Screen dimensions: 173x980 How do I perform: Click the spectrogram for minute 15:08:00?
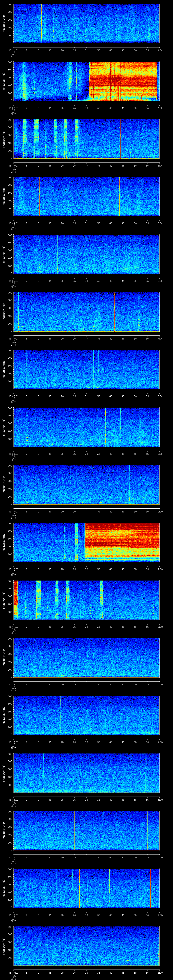(x=87, y=427)
